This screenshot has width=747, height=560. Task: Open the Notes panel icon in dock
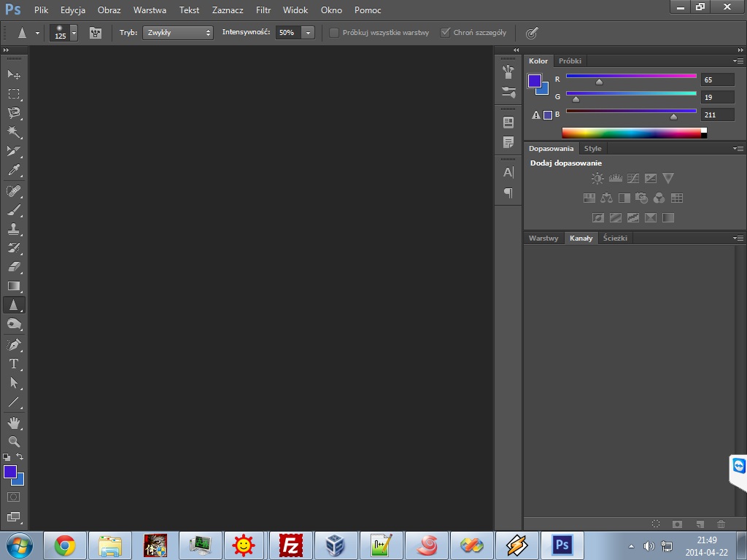click(508, 142)
